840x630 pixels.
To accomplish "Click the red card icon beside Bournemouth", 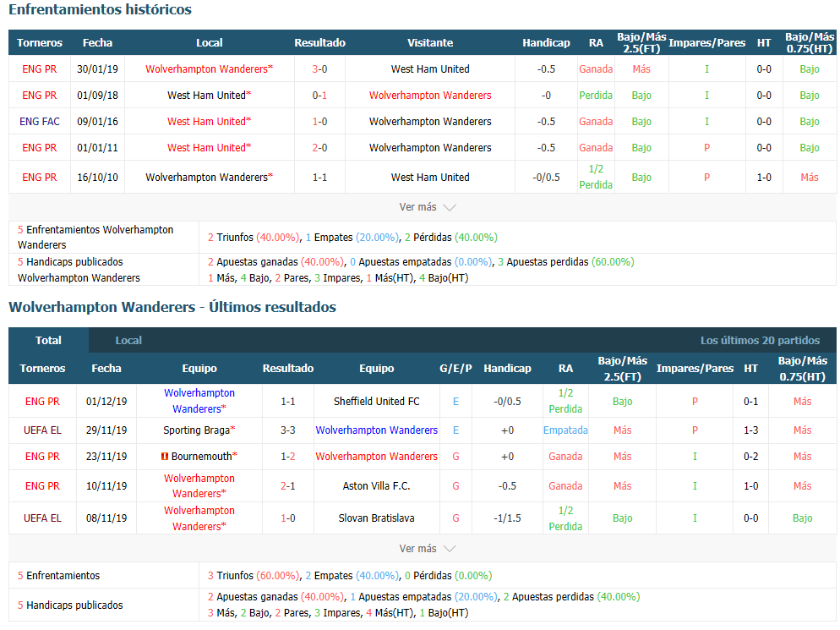I will (x=165, y=457).
